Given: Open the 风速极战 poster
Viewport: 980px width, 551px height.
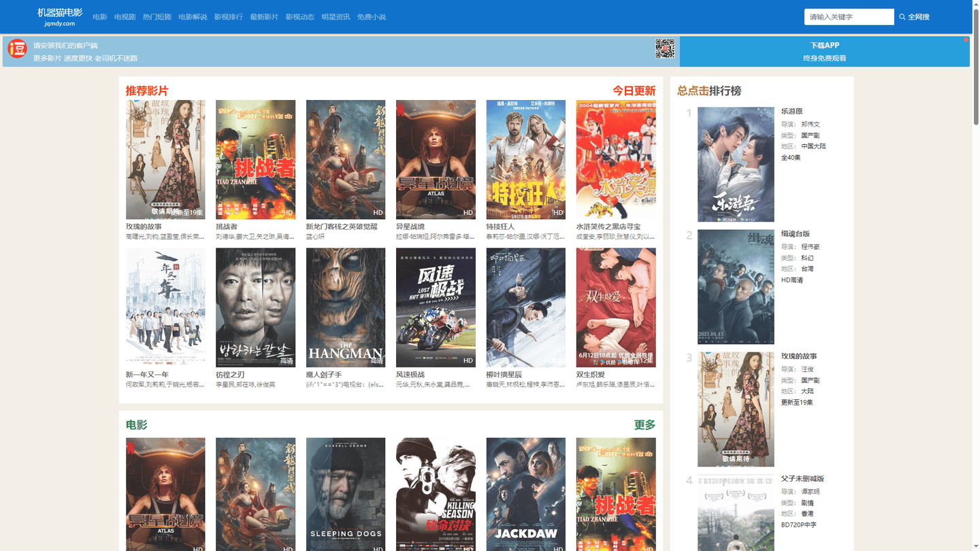Looking at the screenshot, I should coord(436,307).
